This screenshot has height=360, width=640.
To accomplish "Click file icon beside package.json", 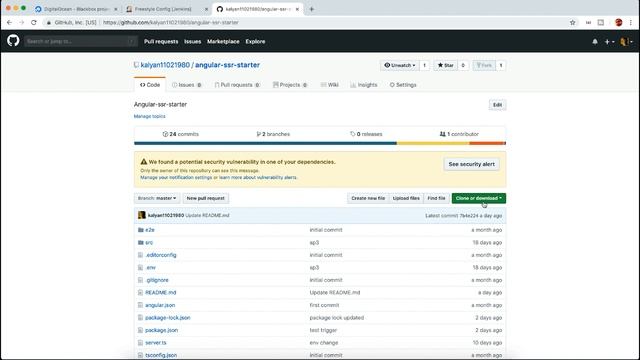I will click(140, 330).
